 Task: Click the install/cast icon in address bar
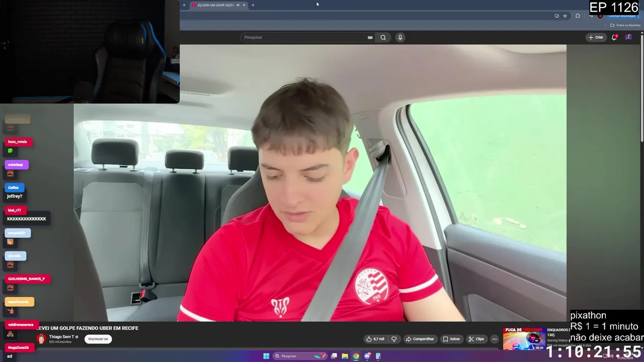[x=556, y=16]
